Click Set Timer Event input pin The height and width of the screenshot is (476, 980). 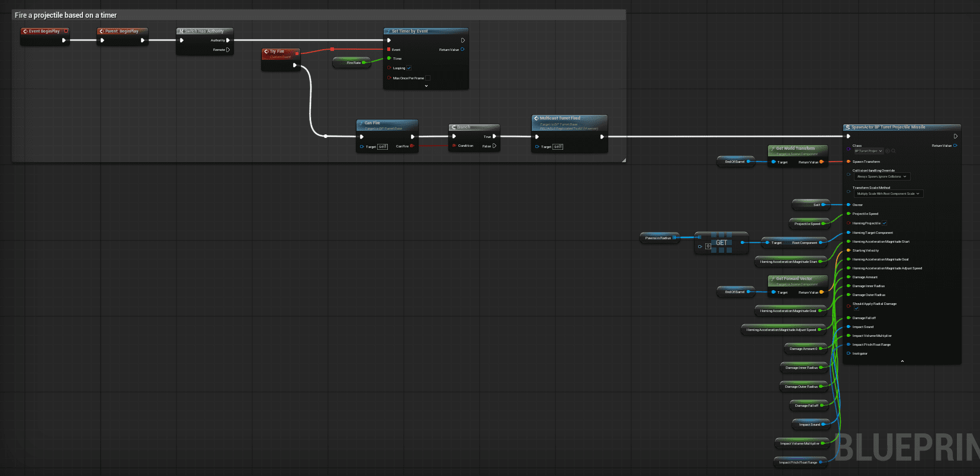(x=389, y=50)
